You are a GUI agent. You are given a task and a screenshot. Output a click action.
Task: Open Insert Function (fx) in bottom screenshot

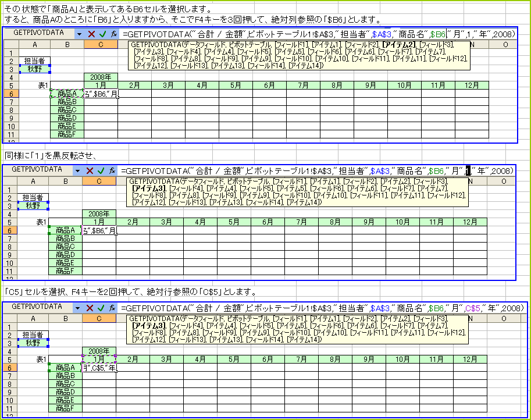[112, 308]
